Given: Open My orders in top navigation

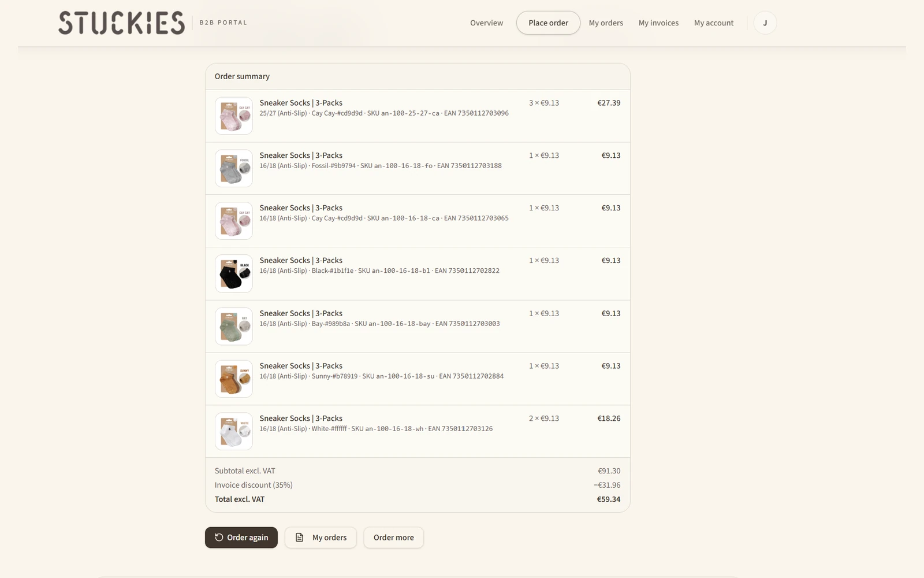Looking at the screenshot, I should pyautogui.click(x=606, y=23).
